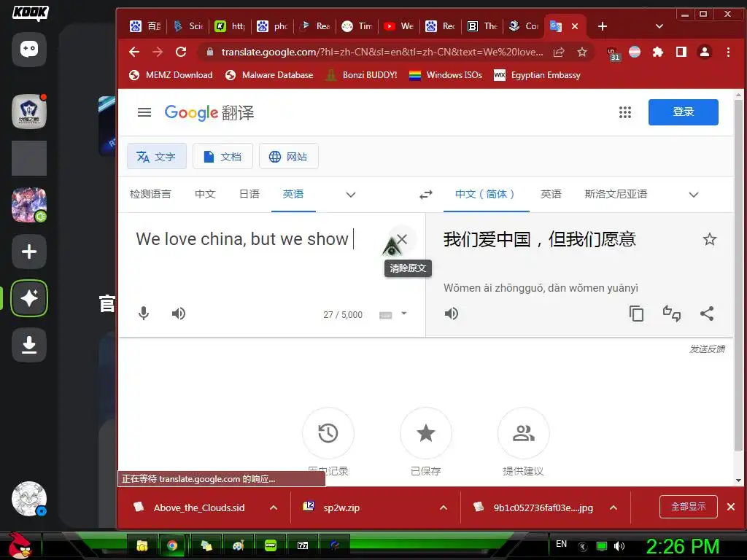Select 英语 as target language
Viewport: 747px width, 560px height.
point(551,194)
